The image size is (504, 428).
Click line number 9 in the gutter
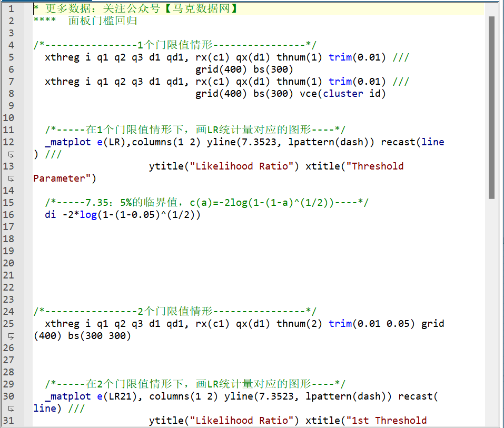tap(11, 106)
